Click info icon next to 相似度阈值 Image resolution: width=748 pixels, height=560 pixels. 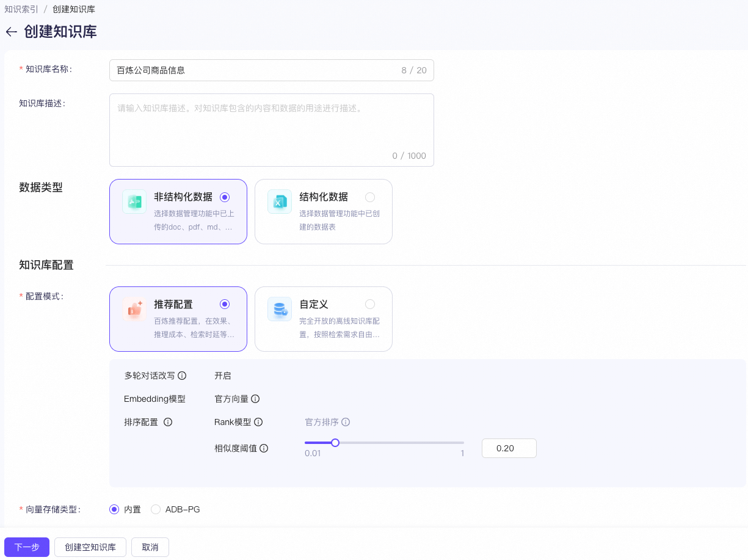pyautogui.click(x=264, y=448)
